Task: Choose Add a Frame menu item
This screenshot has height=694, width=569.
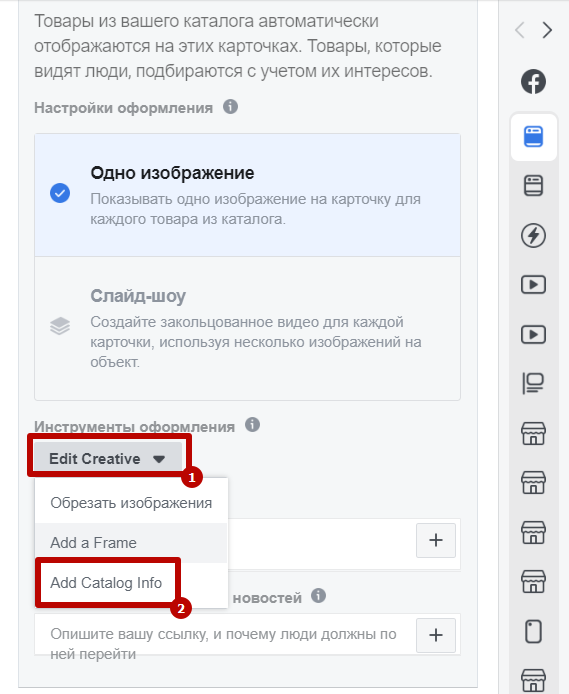Action: [x=131, y=543]
